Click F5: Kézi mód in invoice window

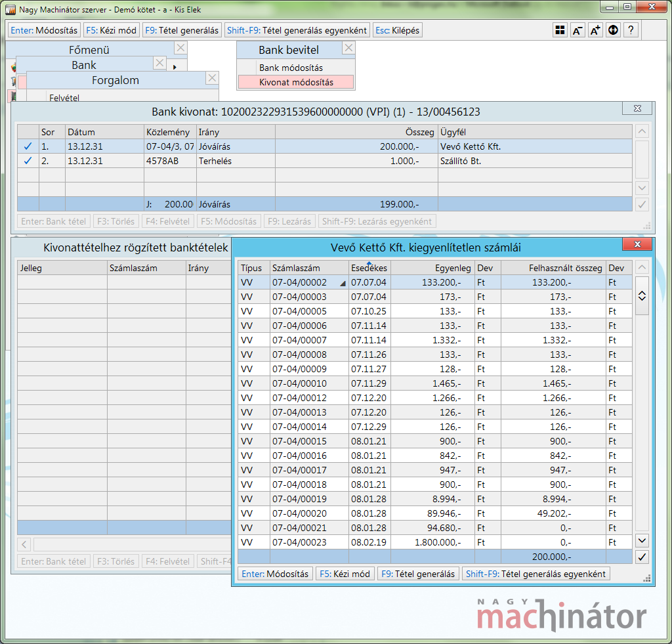coord(345,574)
